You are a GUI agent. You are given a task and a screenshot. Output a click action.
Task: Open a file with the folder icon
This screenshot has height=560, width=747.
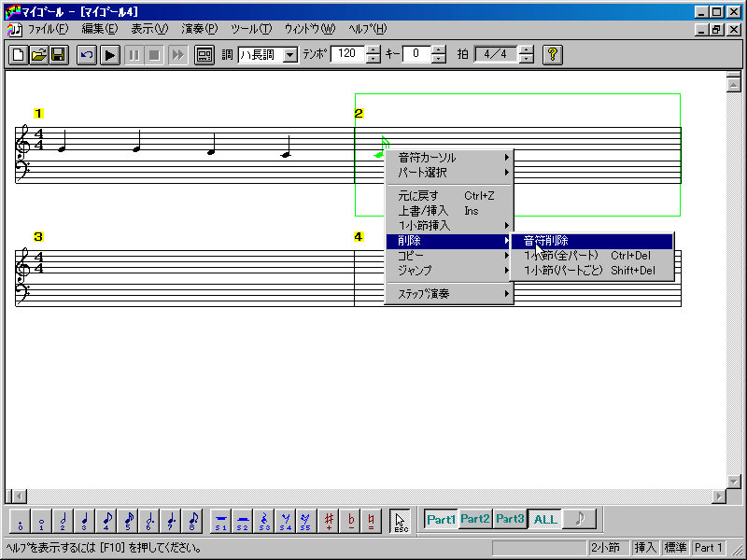[x=38, y=55]
